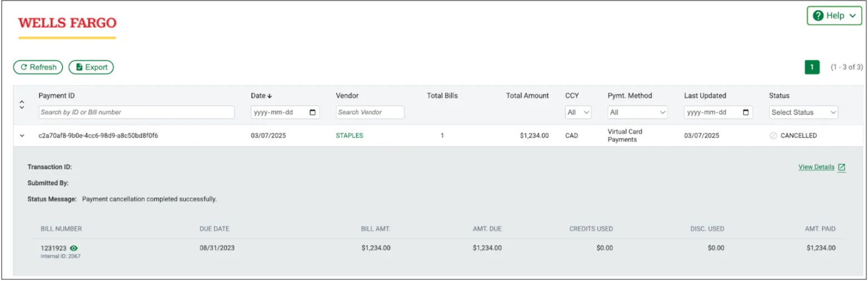This screenshot has height=281, width=868.
Task: Click Virtual Card Payments method cell
Action: coord(625,136)
